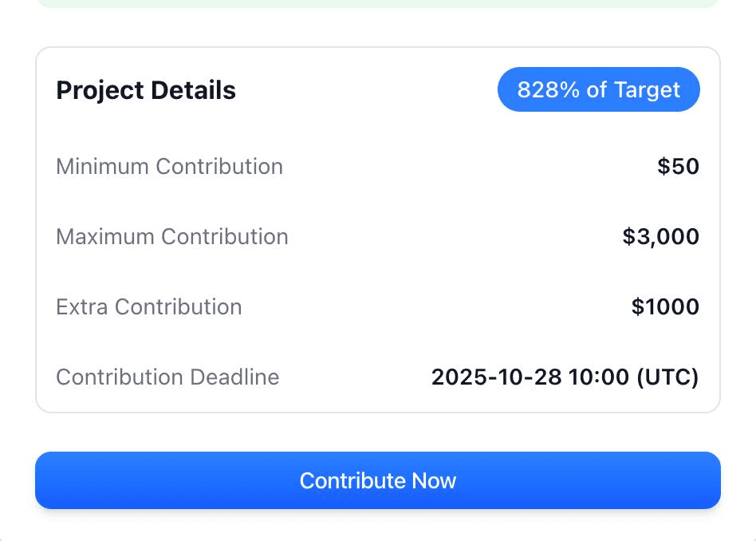Click the Maximum Contribution label
The width and height of the screenshot is (756, 541).
[172, 237]
